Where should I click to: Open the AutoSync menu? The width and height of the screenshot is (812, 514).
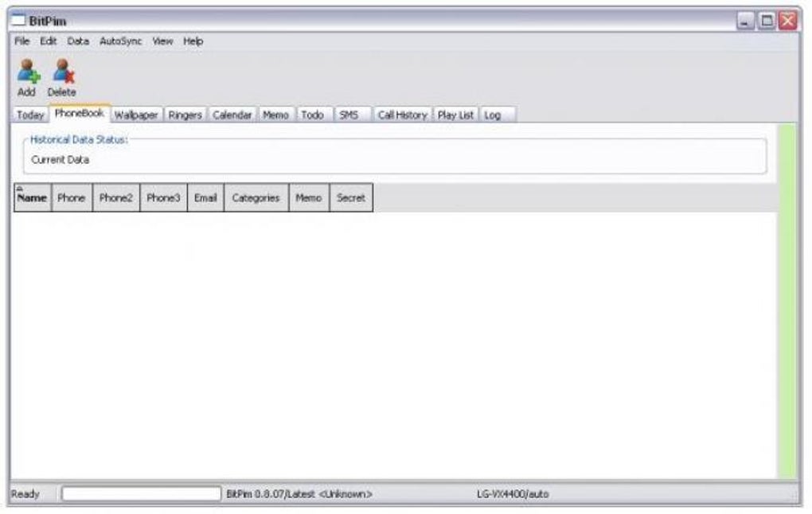[x=121, y=41]
